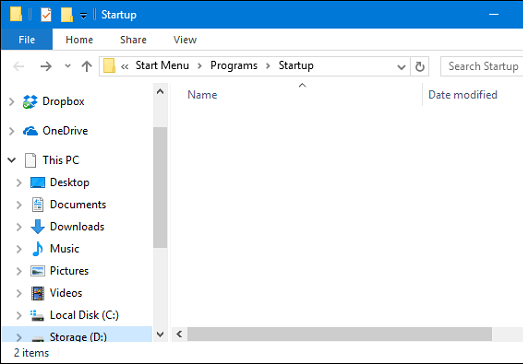Sort by the Name column
The width and height of the screenshot is (523, 364).
pyautogui.click(x=202, y=95)
